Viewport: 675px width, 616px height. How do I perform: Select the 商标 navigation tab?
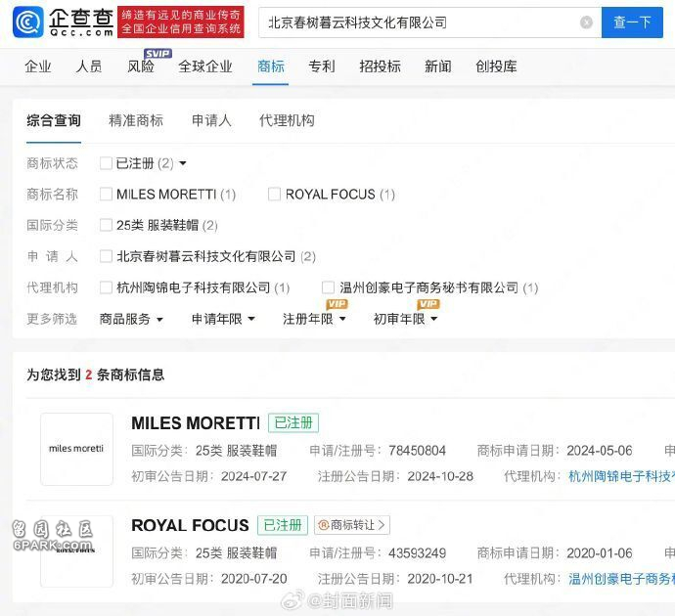(x=270, y=66)
